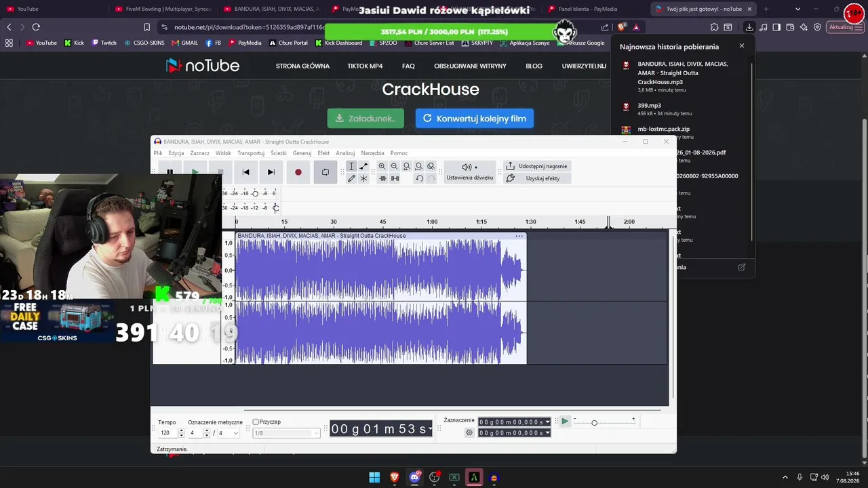Screen dimensions: 868x488
Task: Click the timeline playhead marker near 1:52
Action: point(608,222)
